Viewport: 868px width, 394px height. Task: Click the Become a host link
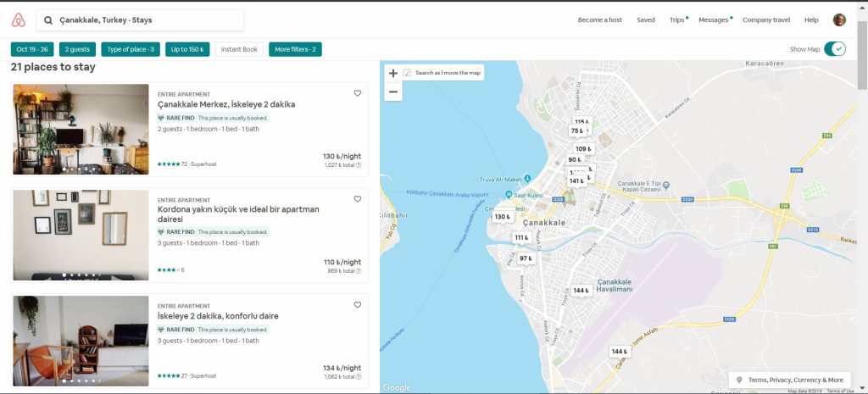point(599,19)
